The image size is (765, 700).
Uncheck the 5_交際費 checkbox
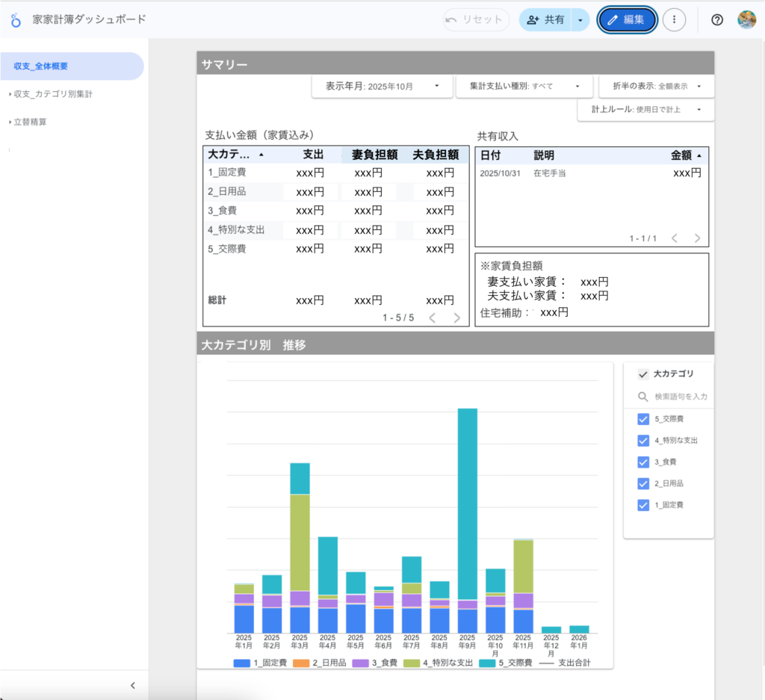[x=642, y=418]
